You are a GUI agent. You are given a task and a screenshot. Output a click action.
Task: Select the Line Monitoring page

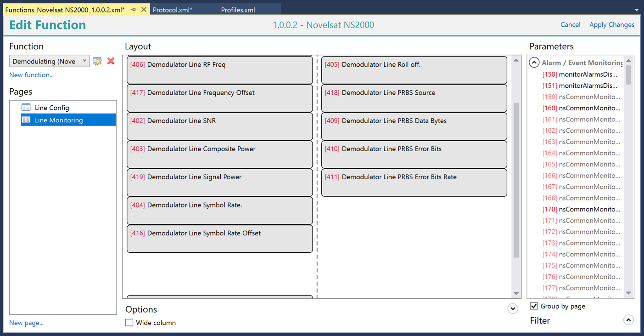click(x=68, y=120)
